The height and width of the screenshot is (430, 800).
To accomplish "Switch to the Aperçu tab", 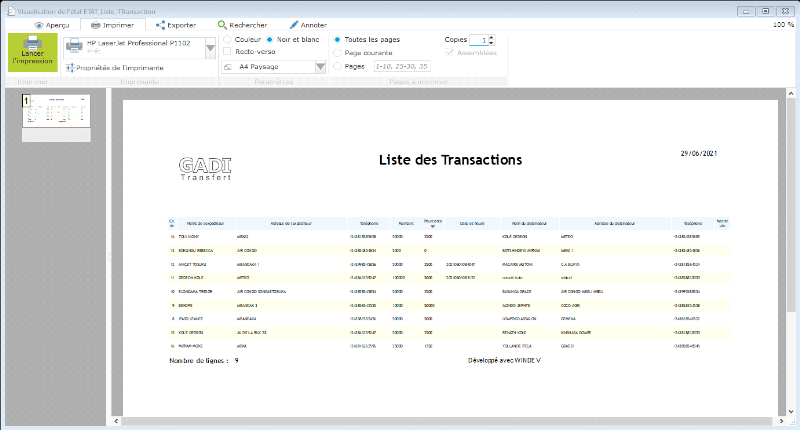I will pos(52,24).
